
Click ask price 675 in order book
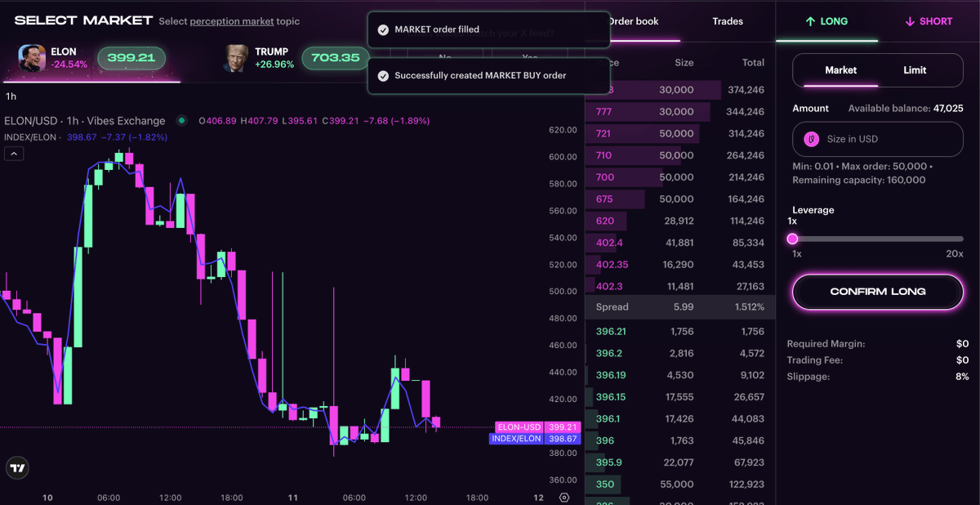pos(604,199)
